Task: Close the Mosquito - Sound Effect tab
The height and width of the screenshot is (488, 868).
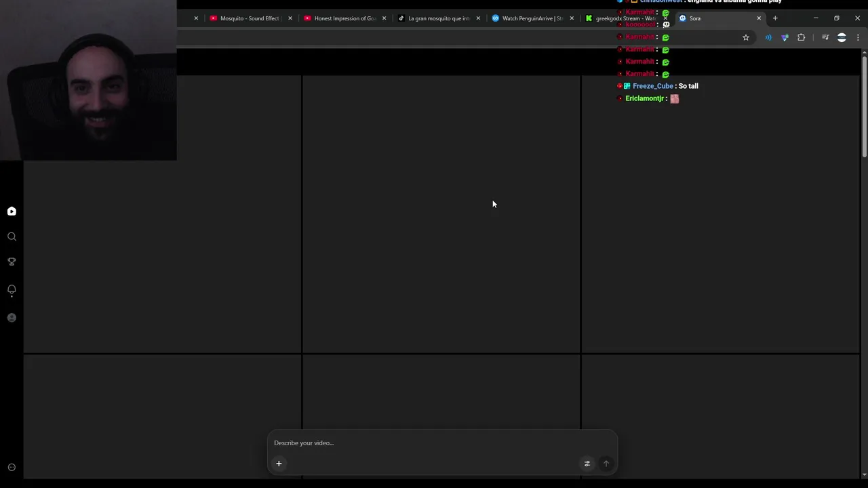Action: coord(290,18)
